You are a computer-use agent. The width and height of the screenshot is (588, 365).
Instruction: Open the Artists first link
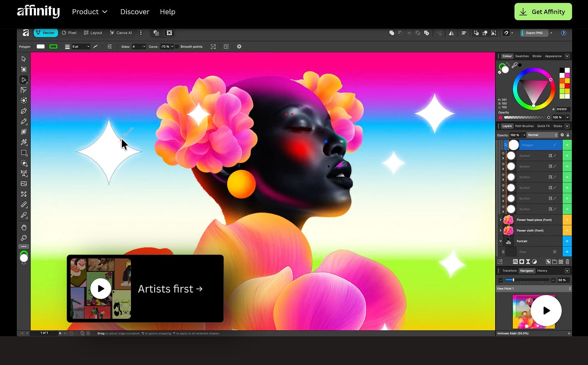pyautogui.click(x=170, y=289)
